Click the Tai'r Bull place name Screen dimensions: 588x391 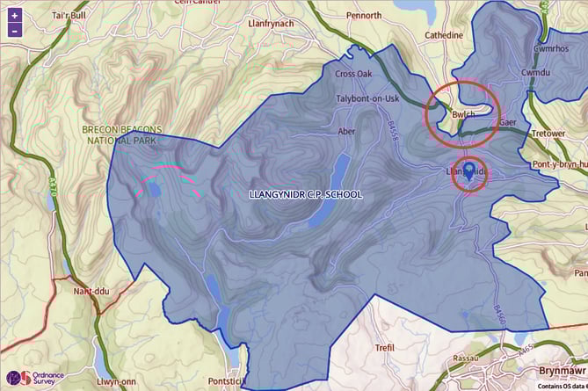click(x=69, y=15)
